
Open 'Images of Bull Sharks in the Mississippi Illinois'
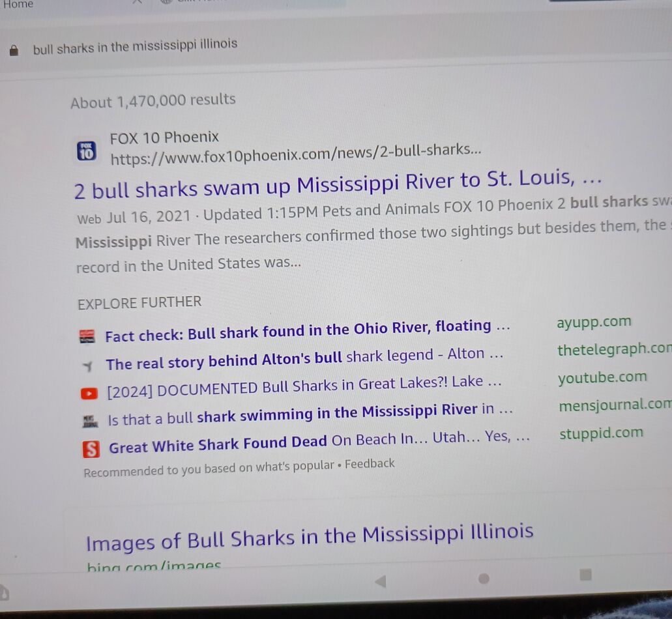(310, 537)
